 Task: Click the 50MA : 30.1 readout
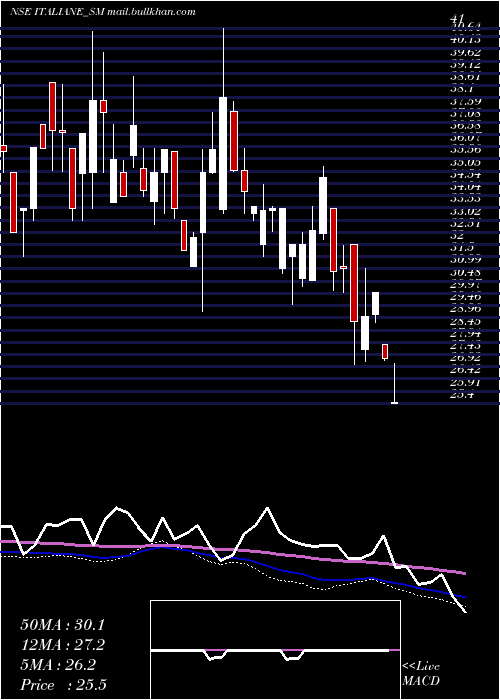click(62, 625)
